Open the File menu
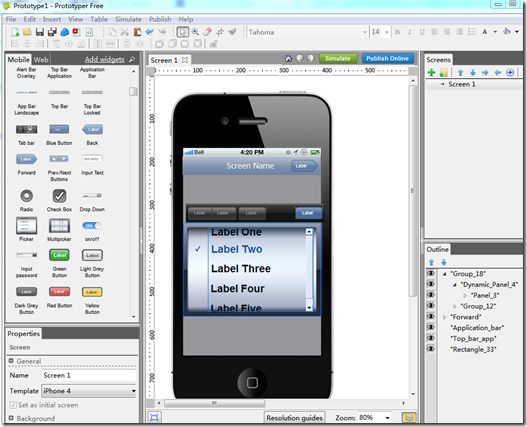The width and height of the screenshot is (527, 427). (11, 19)
